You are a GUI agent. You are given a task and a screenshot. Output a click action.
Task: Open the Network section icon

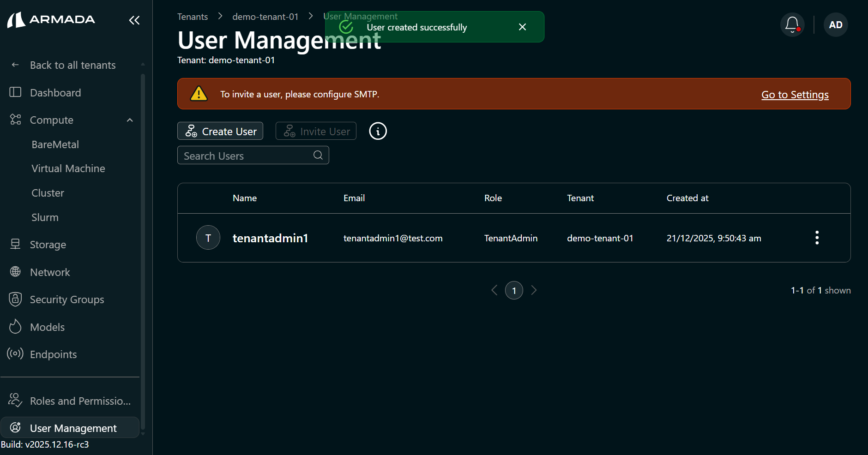15,272
